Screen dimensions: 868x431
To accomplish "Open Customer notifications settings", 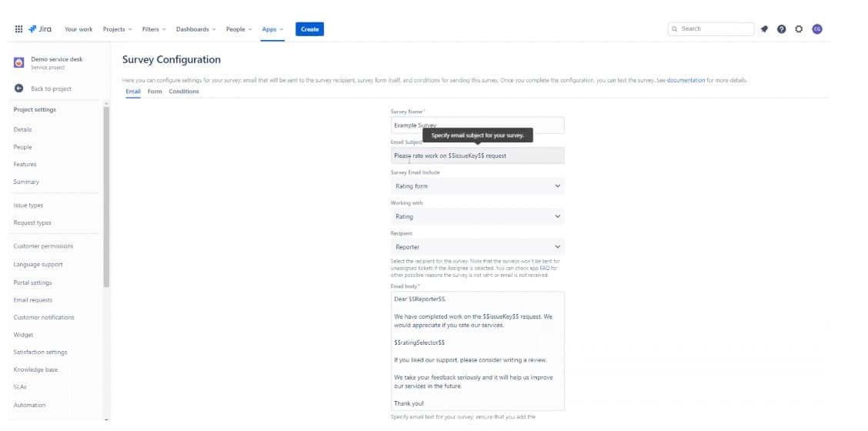I will [x=44, y=317].
